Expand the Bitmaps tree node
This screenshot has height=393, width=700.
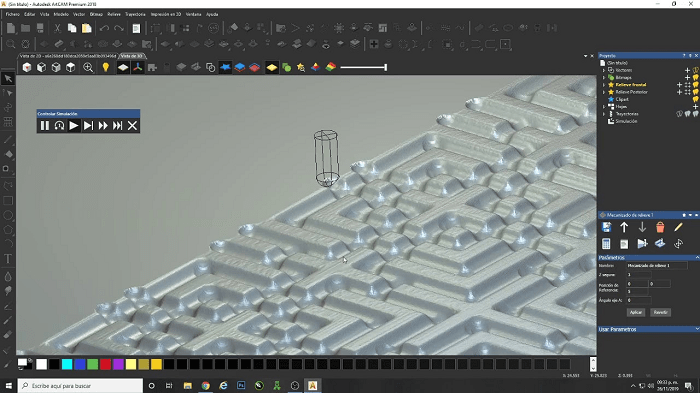pyautogui.click(x=604, y=78)
